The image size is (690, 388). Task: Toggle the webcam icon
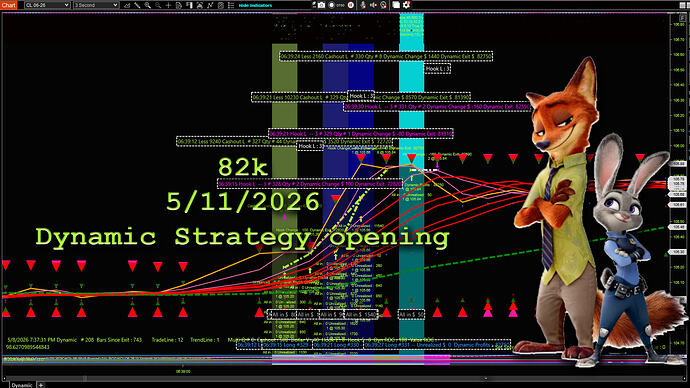pyautogui.click(x=384, y=5)
